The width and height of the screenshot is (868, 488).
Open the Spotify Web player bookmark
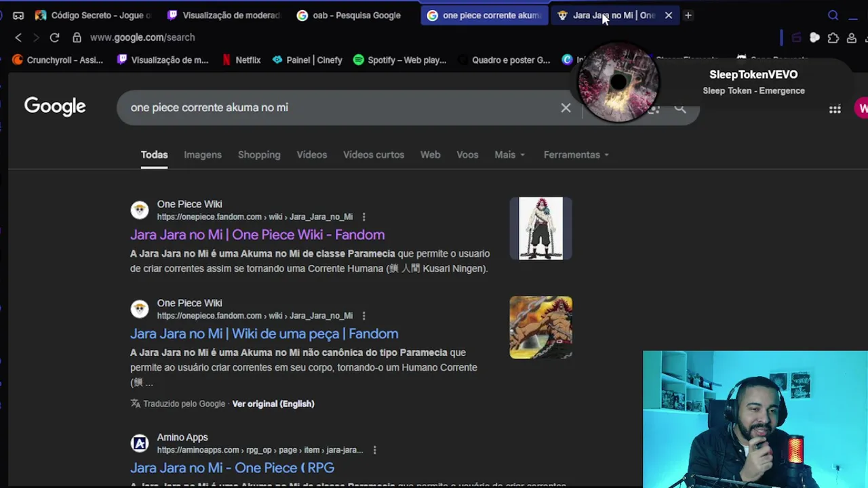[399, 60]
